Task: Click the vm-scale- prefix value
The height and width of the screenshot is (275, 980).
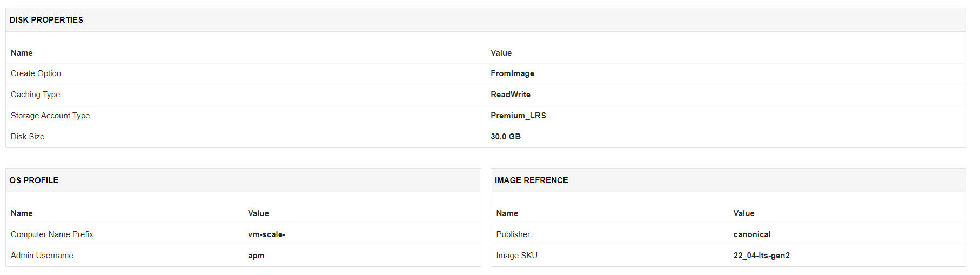Action: click(266, 234)
